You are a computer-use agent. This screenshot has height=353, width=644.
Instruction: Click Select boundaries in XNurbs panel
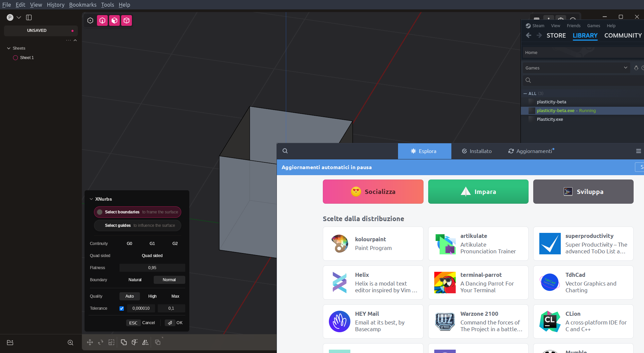[138, 212]
